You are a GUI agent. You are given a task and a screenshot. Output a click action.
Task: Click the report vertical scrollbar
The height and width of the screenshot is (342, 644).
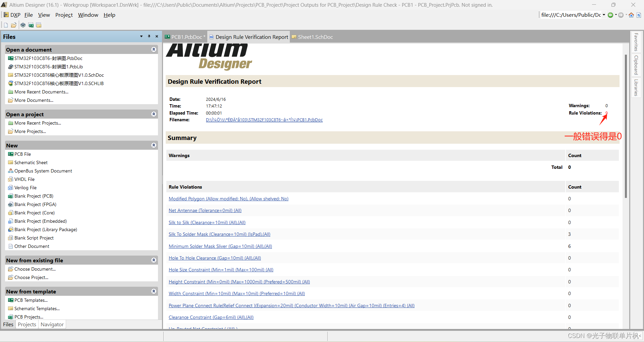[x=626, y=126]
